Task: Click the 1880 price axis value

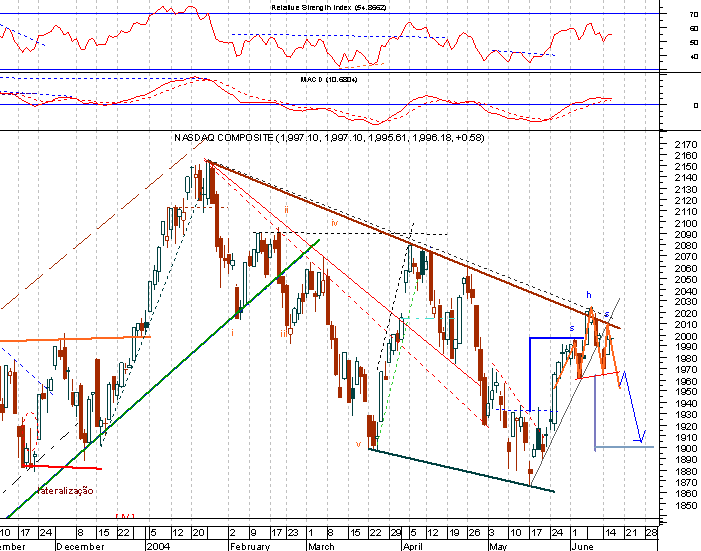Action: [685, 471]
